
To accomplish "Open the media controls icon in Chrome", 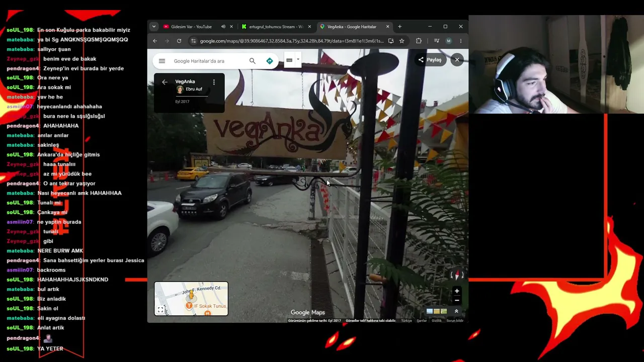I will pos(436,41).
